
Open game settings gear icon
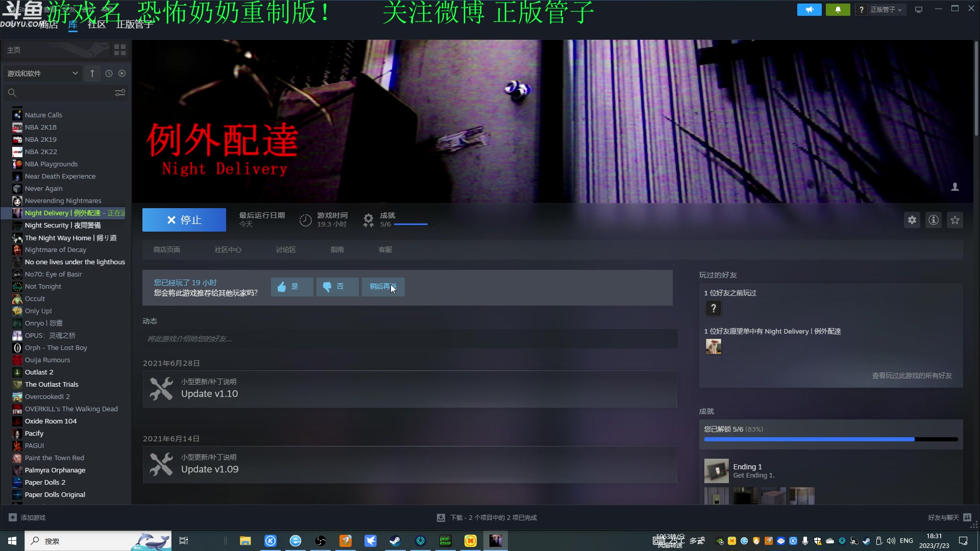[912, 220]
